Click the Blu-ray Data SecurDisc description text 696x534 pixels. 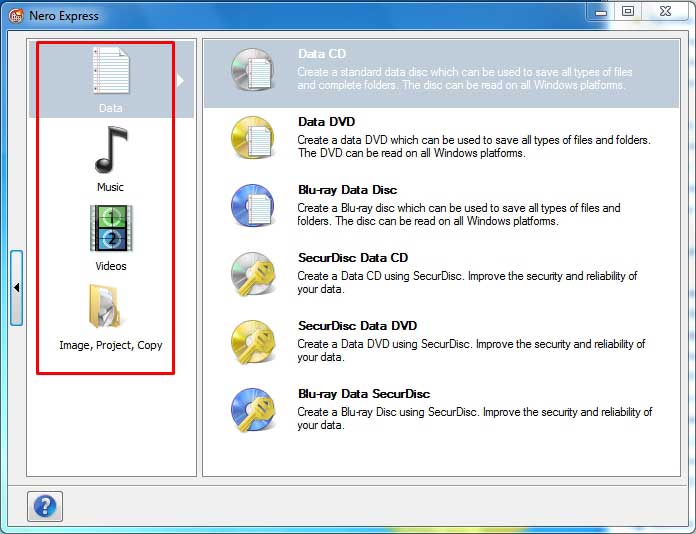pos(475,418)
